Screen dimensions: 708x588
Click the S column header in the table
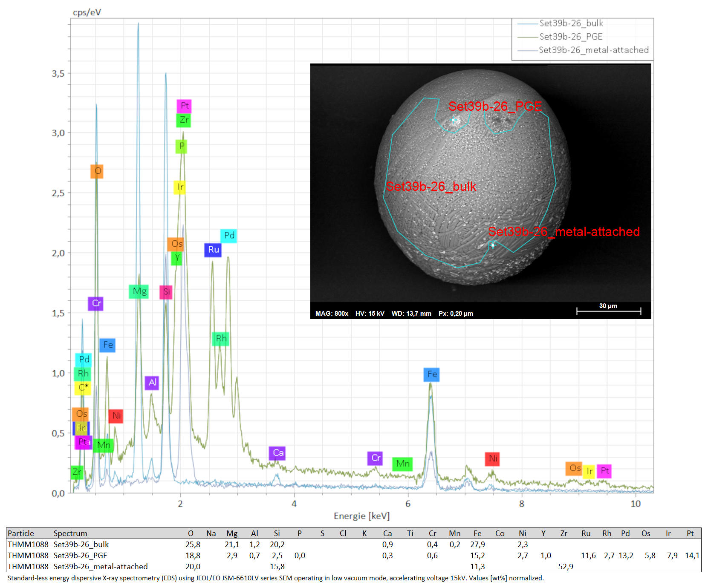click(x=322, y=533)
